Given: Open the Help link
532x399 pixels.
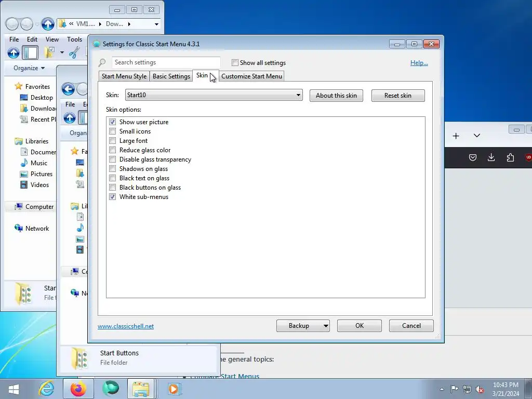Looking at the screenshot, I should [419, 63].
